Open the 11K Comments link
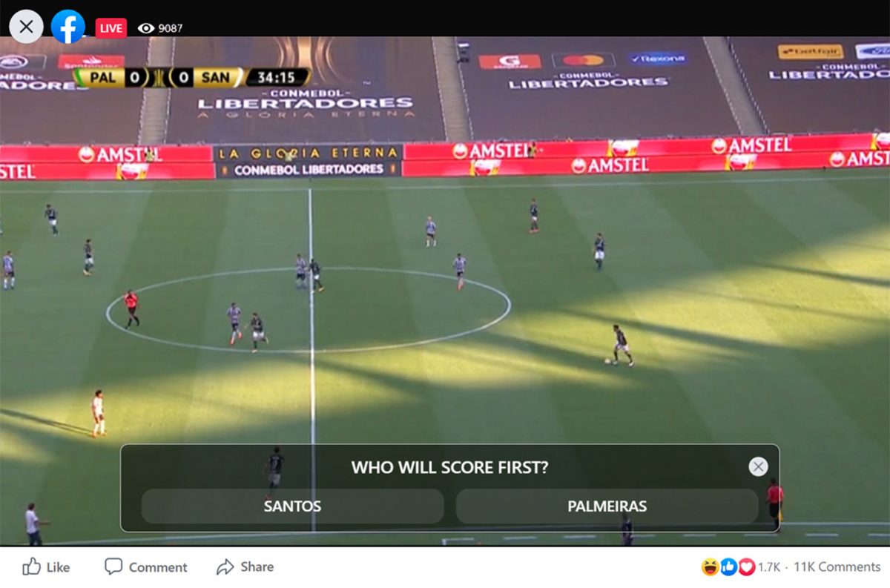The height and width of the screenshot is (588, 890). [x=837, y=567]
